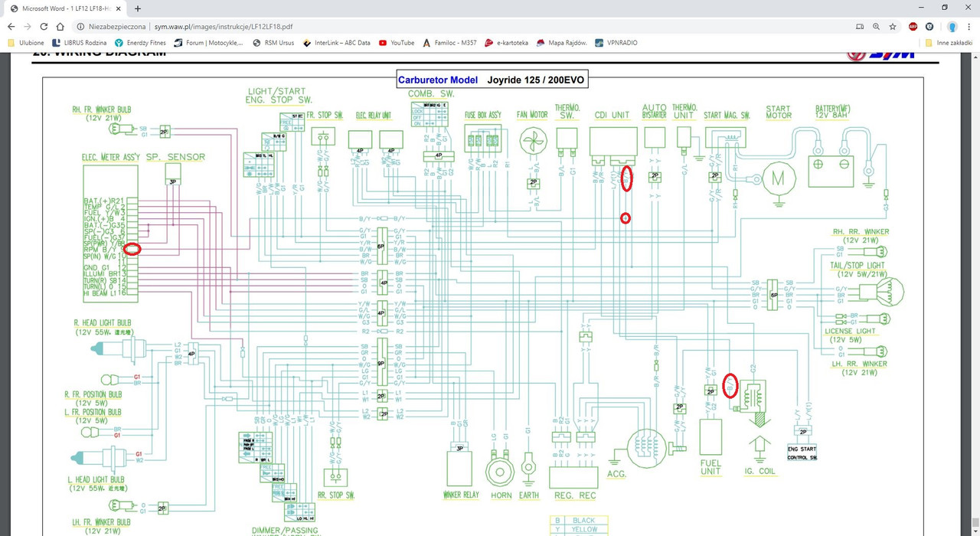This screenshot has width=980, height=536.
Task: Select the Microsoft Word - 1 LF12 tab
Action: click(64, 8)
